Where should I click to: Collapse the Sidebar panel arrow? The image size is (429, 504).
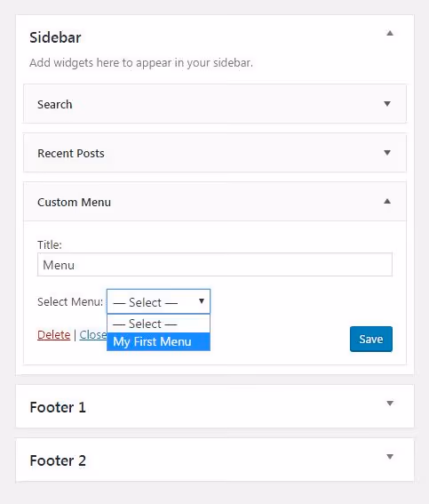tap(390, 33)
